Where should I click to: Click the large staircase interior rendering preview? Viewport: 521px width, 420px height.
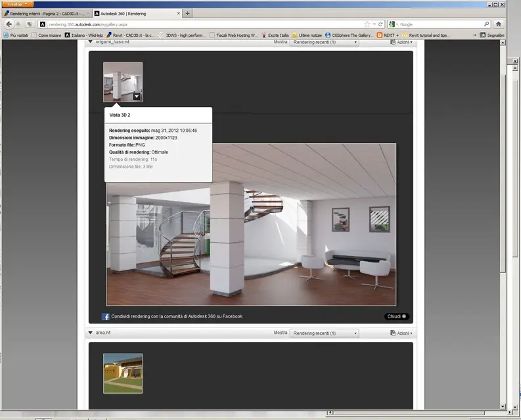(251, 224)
